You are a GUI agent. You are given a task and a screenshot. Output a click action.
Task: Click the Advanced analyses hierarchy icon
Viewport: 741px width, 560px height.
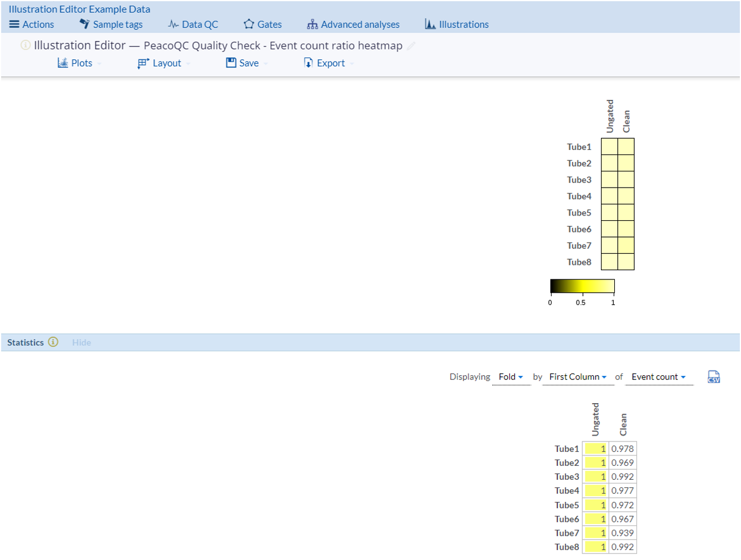point(313,24)
